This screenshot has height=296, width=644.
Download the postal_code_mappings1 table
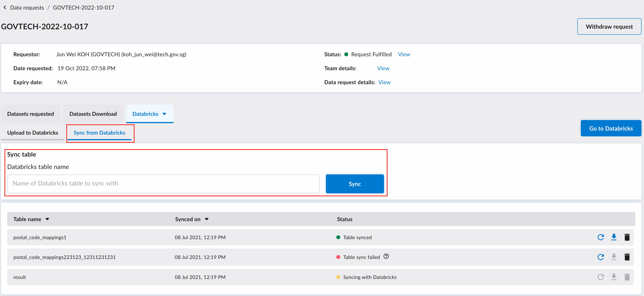tap(614, 237)
